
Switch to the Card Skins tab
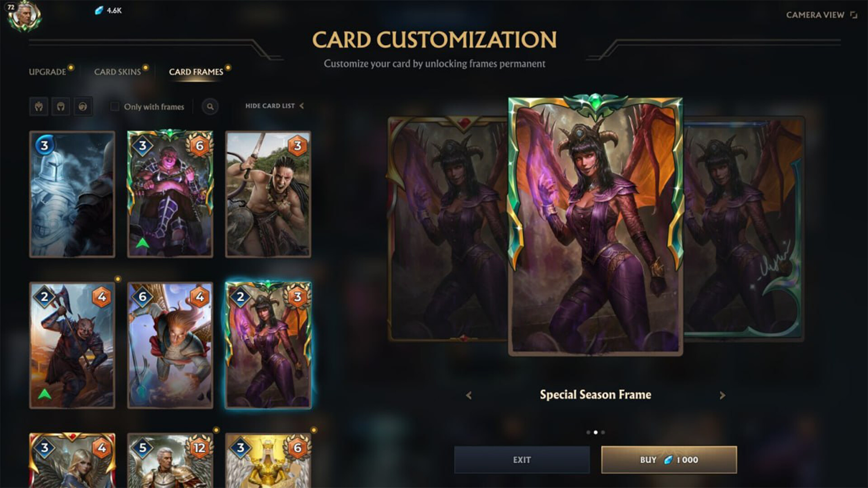tap(118, 72)
